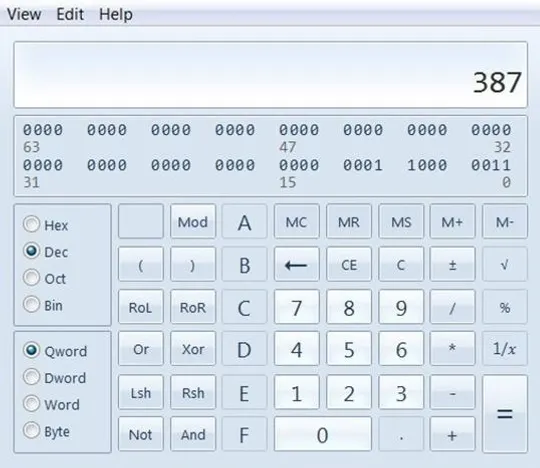Viewport: 540px width, 468px height.
Task: Click the open parenthesis button
Action: click(141, 264)
